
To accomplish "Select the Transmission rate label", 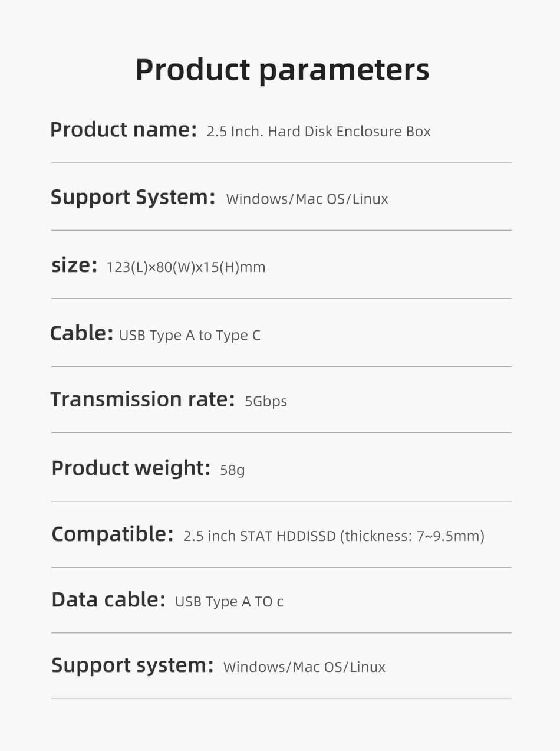I will (143, 399).
